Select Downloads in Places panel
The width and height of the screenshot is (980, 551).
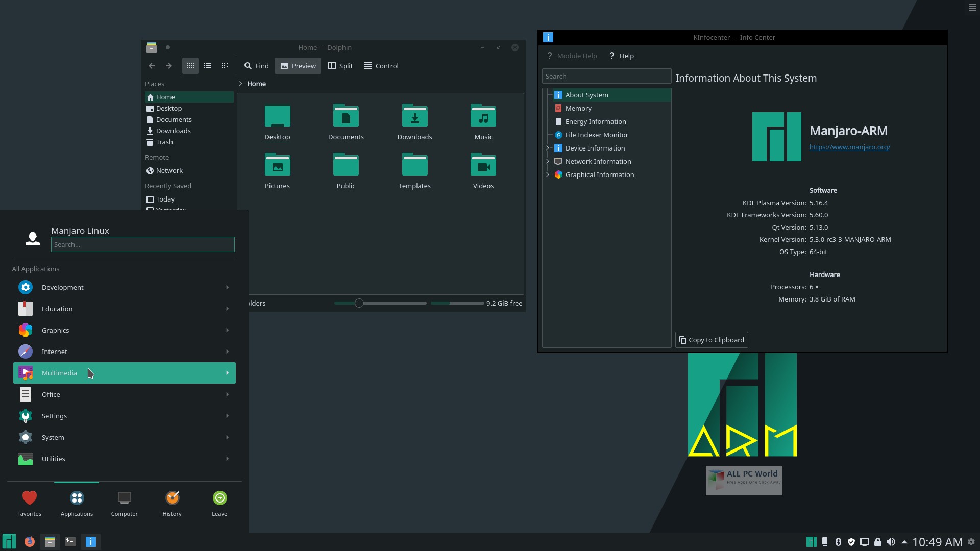point(189,131)
